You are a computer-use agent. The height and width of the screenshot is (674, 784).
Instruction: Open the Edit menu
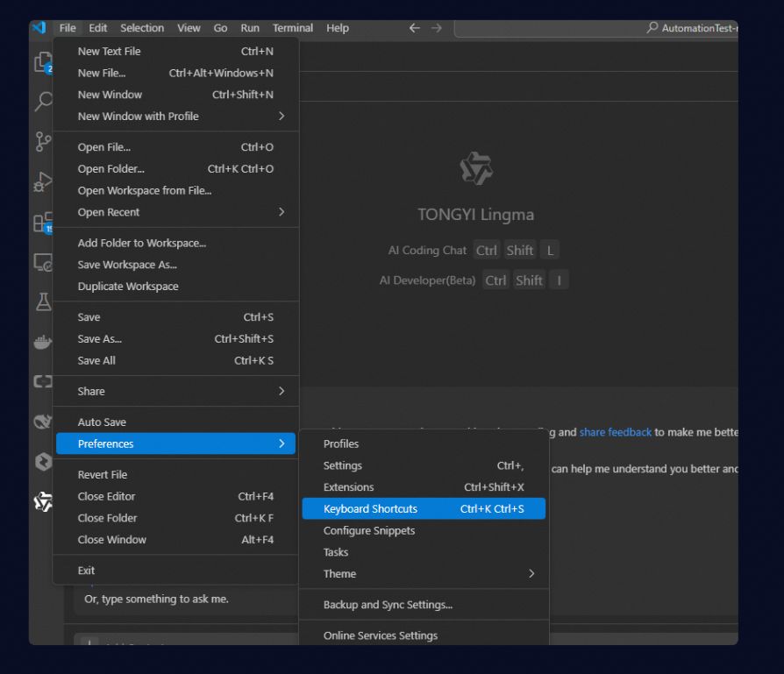coord(98,28)
